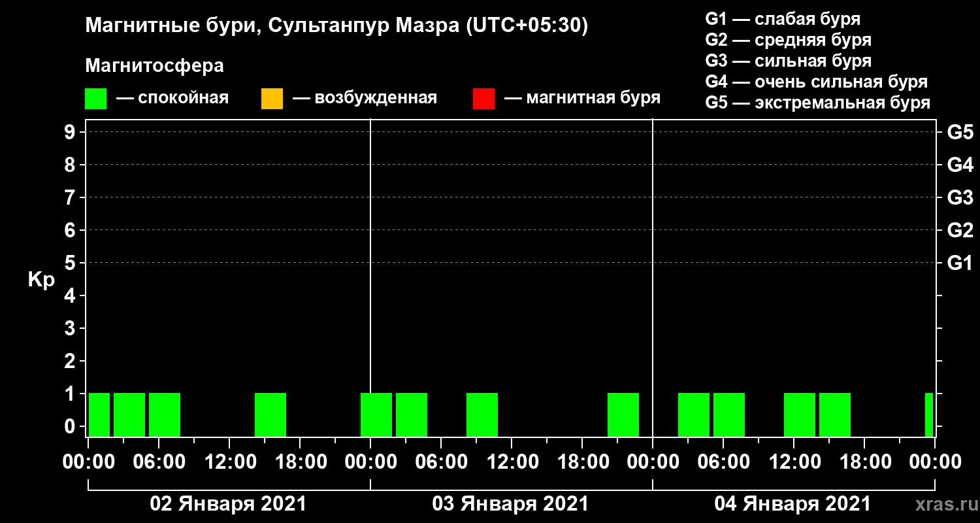Screen dimensions: 980x523
Task: Click the green bar at 03:00 on 04 Января
Action: 694,414
